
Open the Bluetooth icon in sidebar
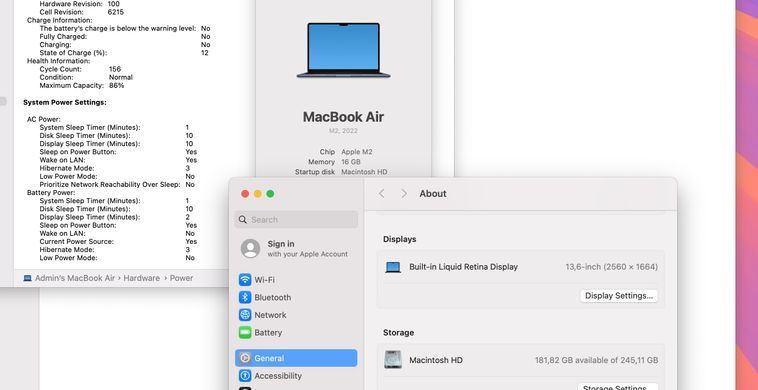coord(245,297)
